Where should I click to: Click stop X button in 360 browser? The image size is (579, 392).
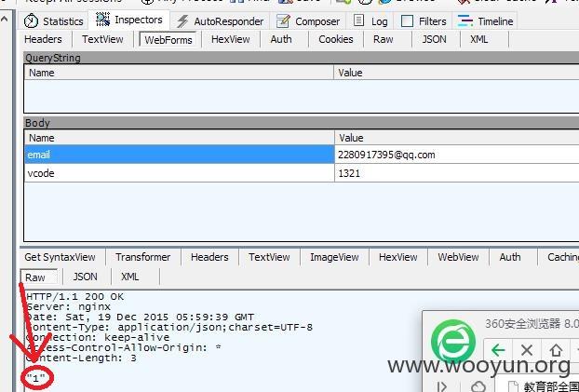[x=527, y=349]
